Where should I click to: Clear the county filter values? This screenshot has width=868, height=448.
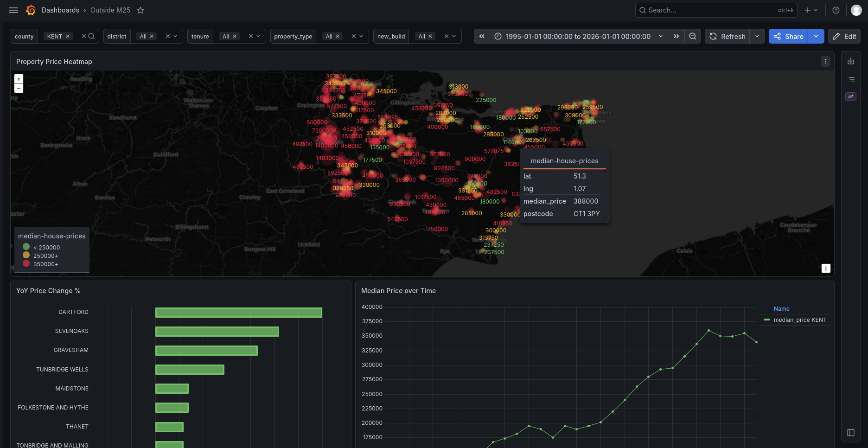click(x=84, y=36)
